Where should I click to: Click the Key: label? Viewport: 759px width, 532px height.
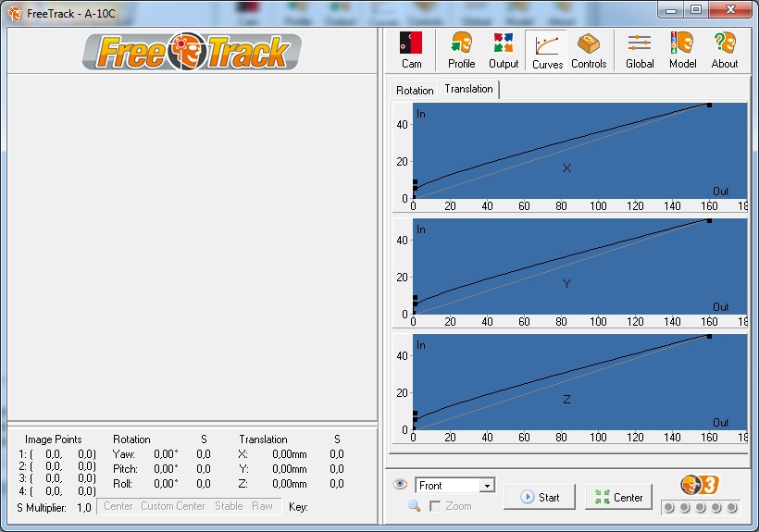pos(298,507)
